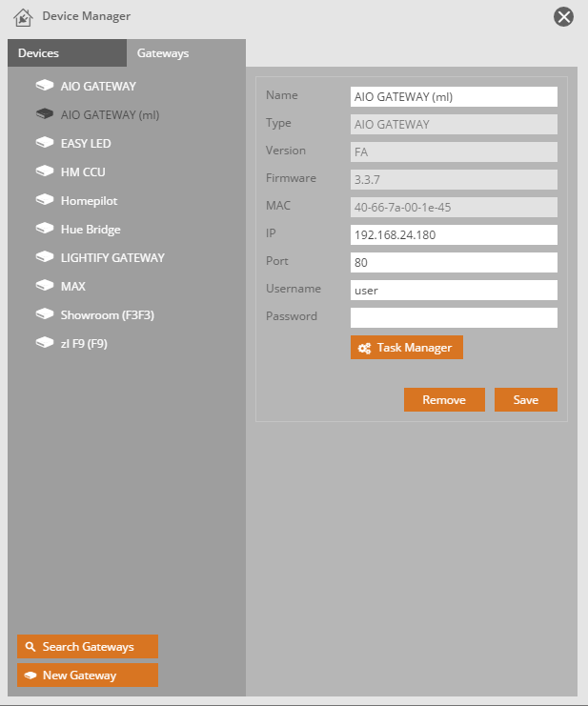Click the dark icon beside AIO GATEWAY (ml)
The width and height of the screenshot is (588, 706).
[x=44, y=114]
